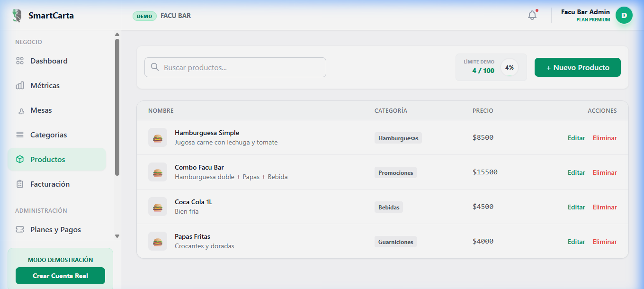644x289 pixels.
Task: Navigate to the Dashboard menu entry
Action: (49, 61)
